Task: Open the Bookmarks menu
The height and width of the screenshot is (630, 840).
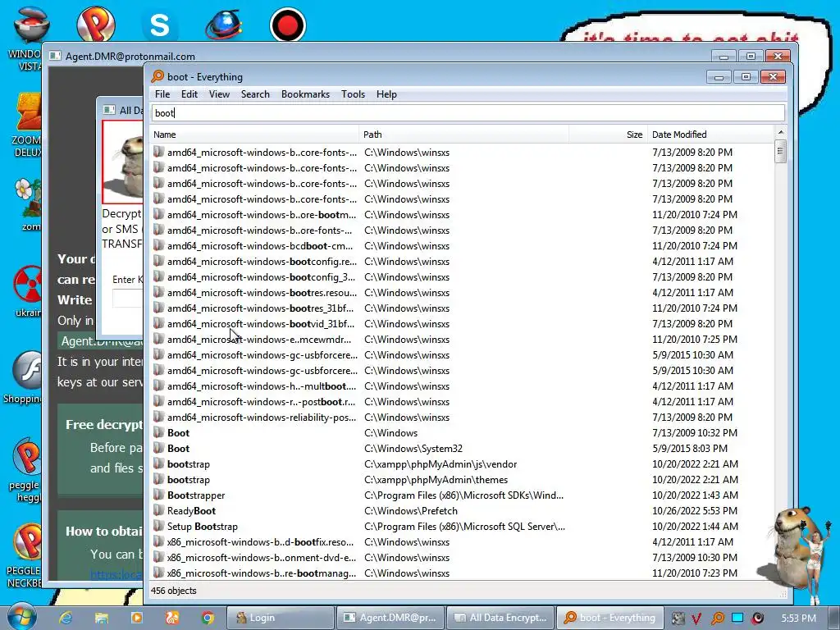Action: [x=305, y=94]
